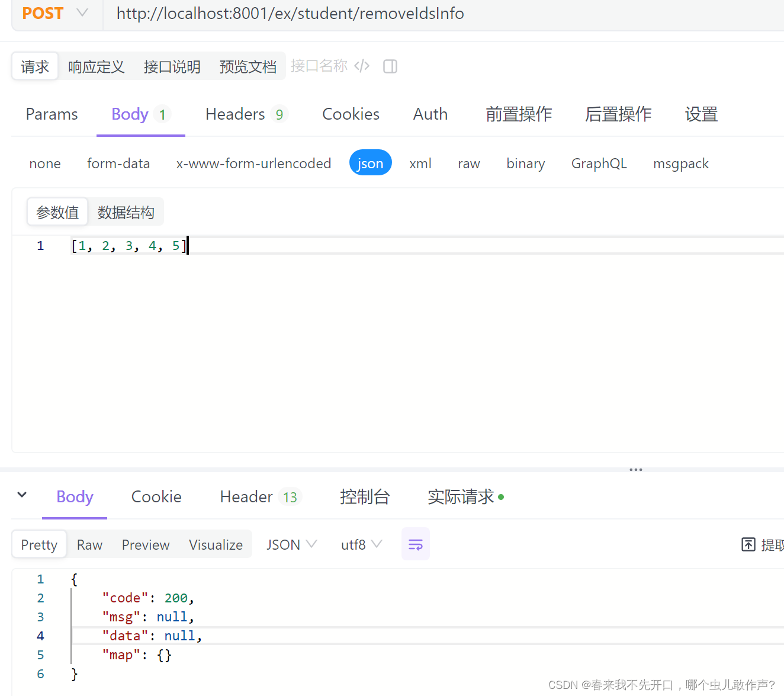Open the response Cookie tab
This screenshot has width=784, height=696.
pyautogui.click(x=156, y=496)
